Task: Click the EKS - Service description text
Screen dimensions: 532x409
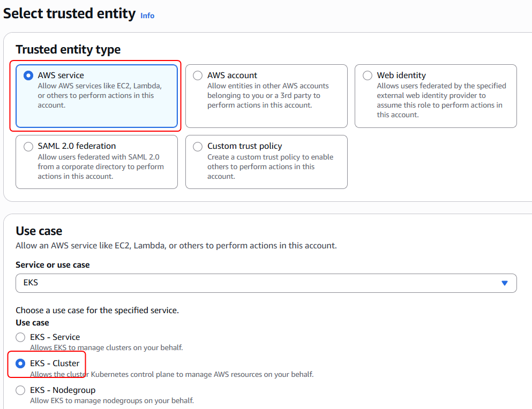Action: (x=106, y=347)
